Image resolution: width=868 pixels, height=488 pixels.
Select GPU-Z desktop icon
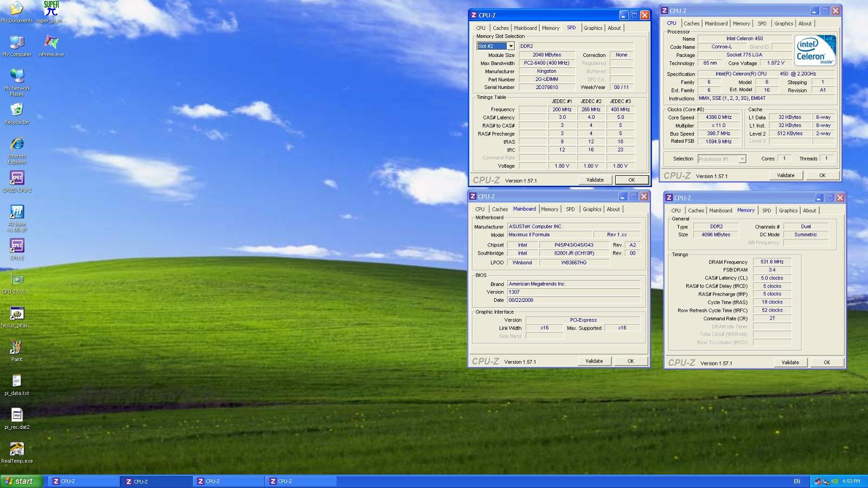(x=17, y=283)
